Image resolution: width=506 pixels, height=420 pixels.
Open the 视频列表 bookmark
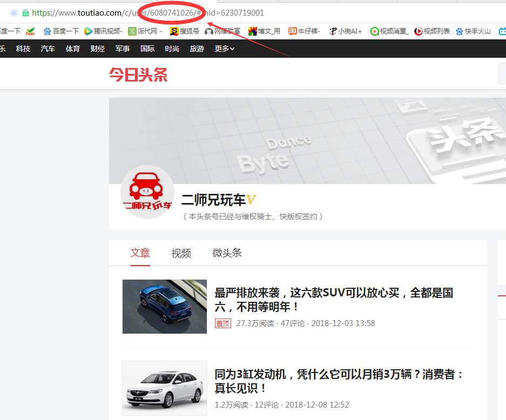pyautogui.click(x=432, y=31)
